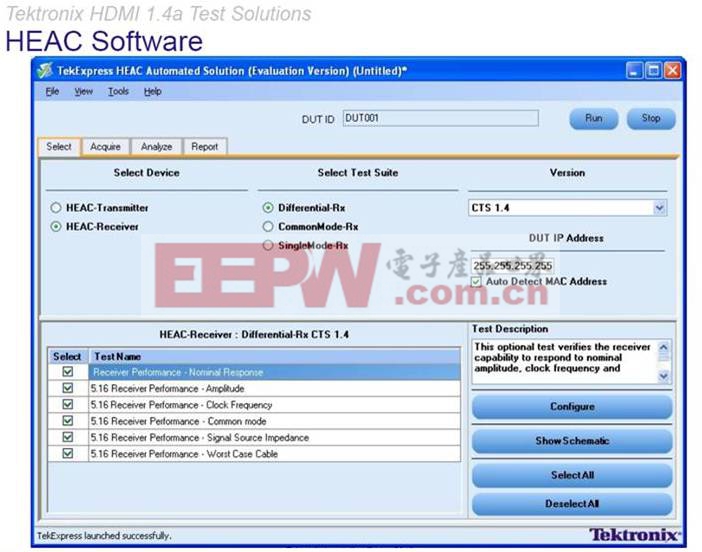Click the Select All button
This screenshot has width=702, height=552.
(x=572, y=475)
